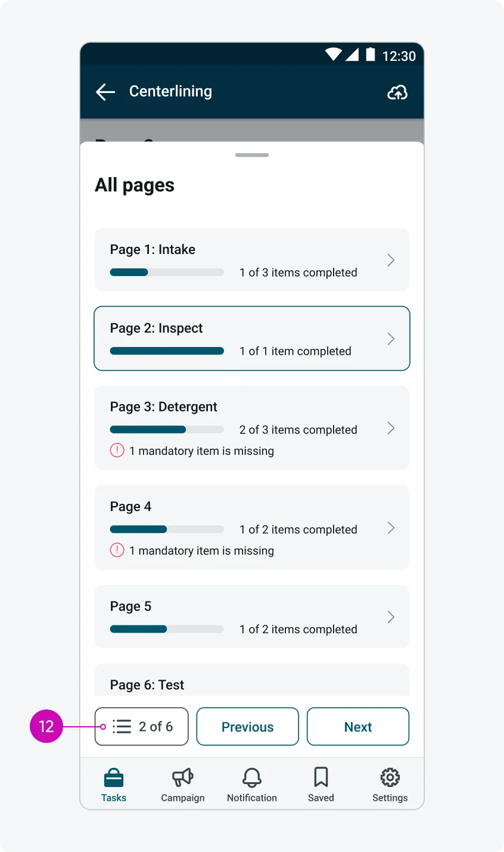Tap the warning icon on Page 4

click(117, 550)
